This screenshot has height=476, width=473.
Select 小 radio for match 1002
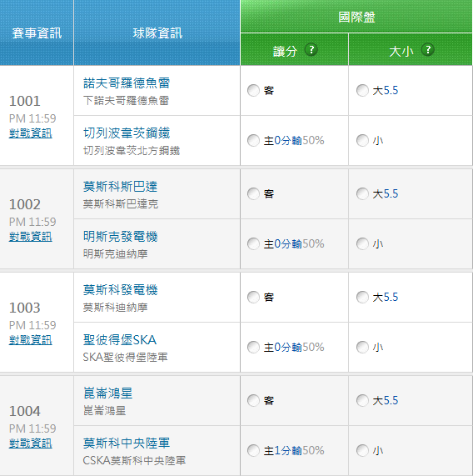(362, 243)
